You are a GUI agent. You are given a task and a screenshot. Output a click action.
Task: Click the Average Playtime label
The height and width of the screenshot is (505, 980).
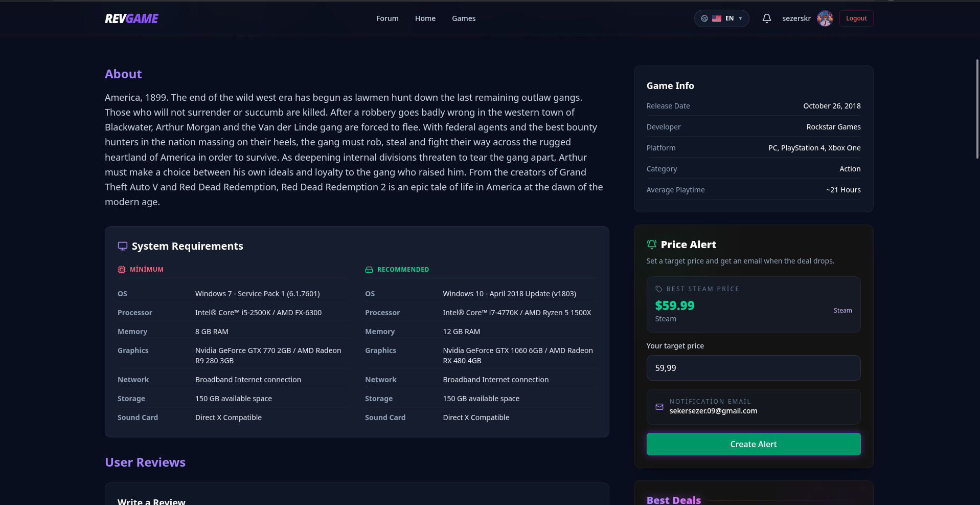(x=675, y=190)
